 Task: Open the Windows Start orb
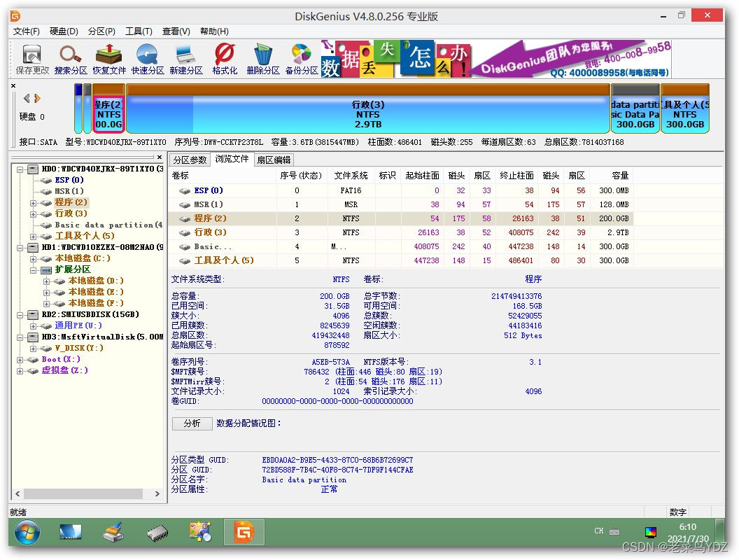point(27,532)
